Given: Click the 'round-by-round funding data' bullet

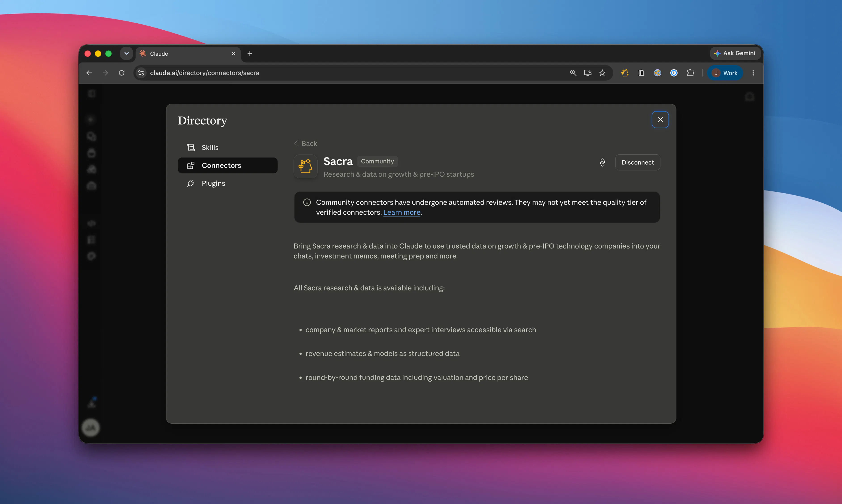Looking at the screenshot, I should pos(416,378).
